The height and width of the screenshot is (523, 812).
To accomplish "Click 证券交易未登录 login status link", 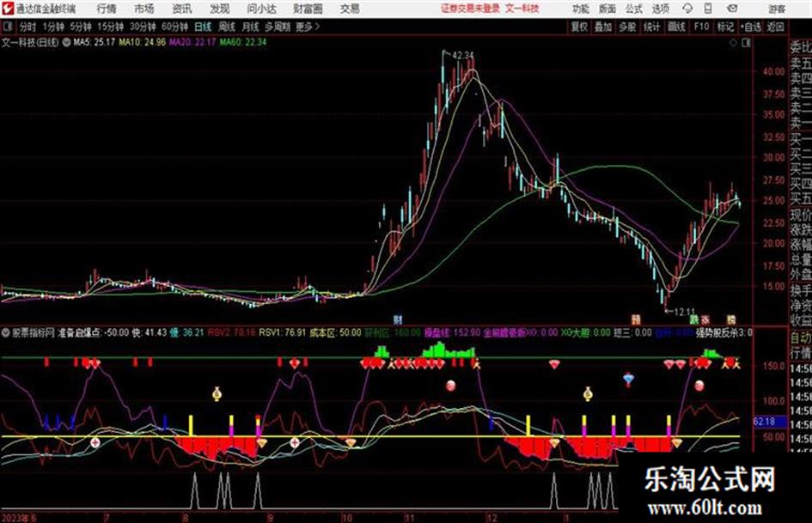I will coord(470,9).
